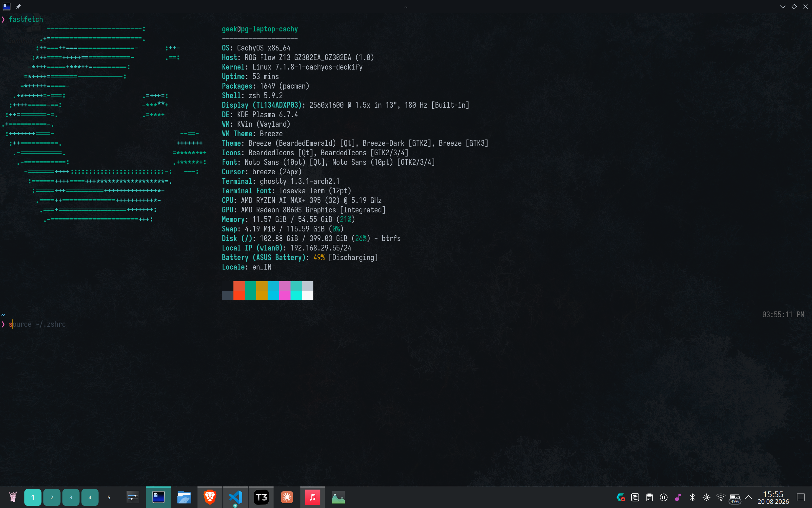Click the 'DE: KDE Plasma 6.7.4' line
812x508 pixels.
click(260, 115)
